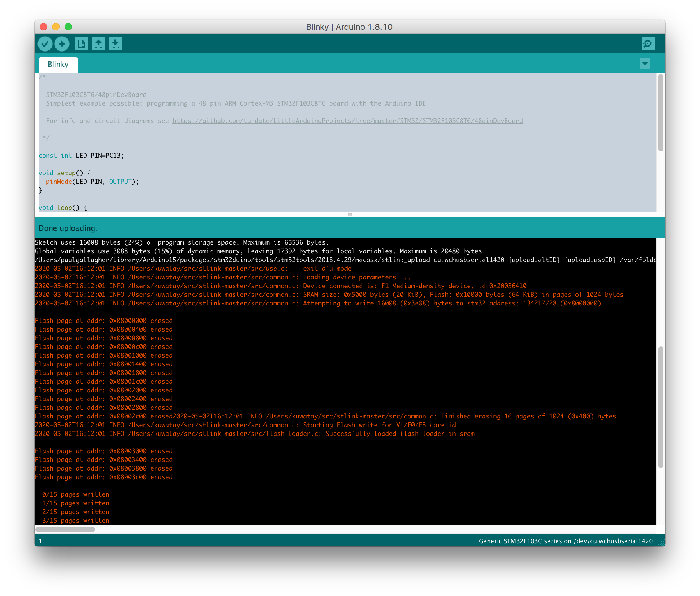Click the console horizontal scrollbar thumb
The height and width of the screenshot is (596, 700).
pyautogui.click(x=65, y=530)
